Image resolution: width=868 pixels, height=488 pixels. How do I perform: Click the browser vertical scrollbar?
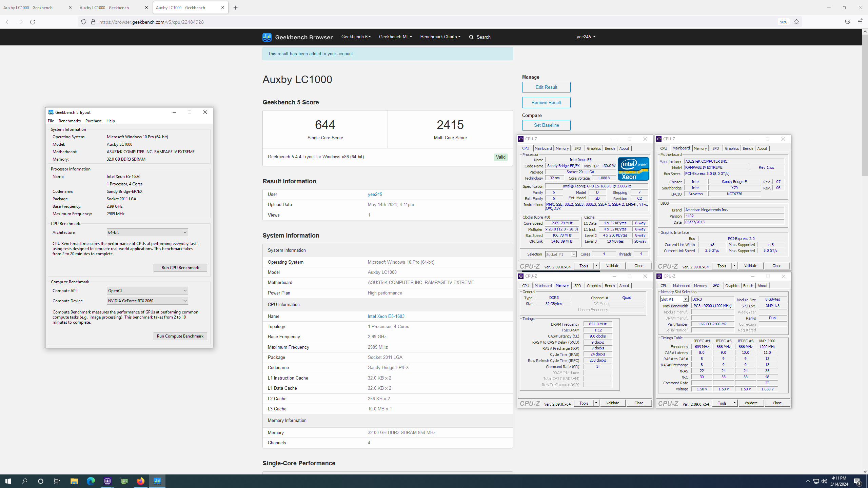pyautogui.click(x=865, y=105)
